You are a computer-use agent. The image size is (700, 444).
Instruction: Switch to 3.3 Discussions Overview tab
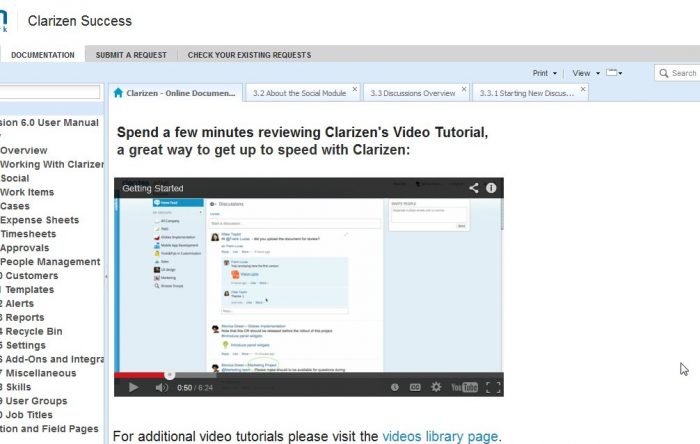click(x=413, y=93)
